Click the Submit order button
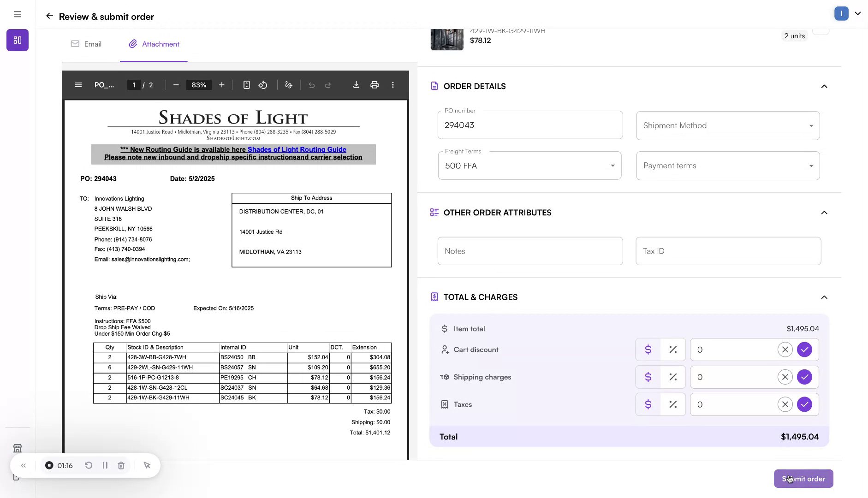Screen dimensions: 868x498 point(803,479)
